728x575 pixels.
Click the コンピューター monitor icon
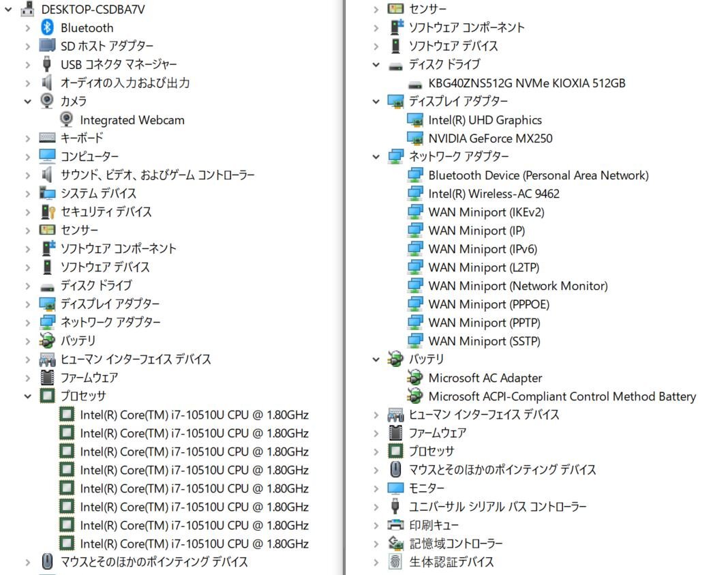pos(47,156)
